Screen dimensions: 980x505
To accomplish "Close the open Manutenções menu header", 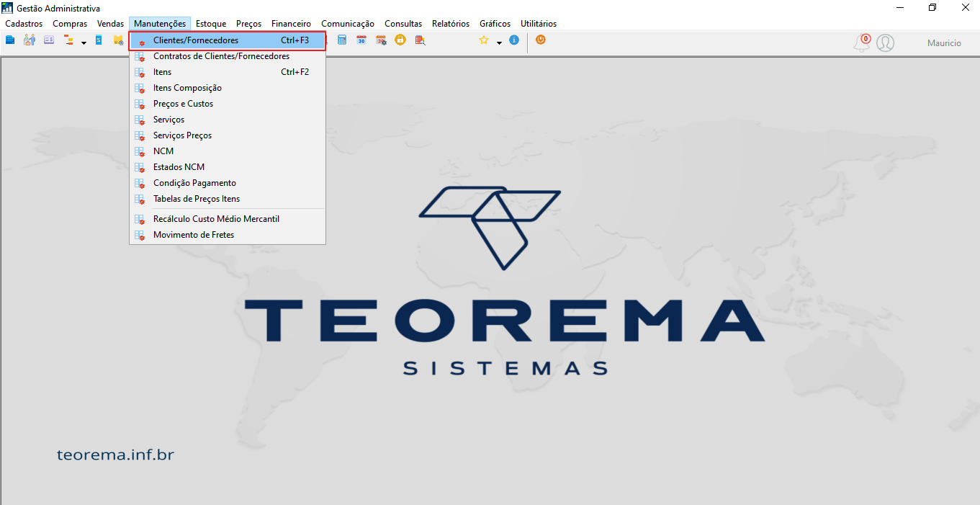I will [x=160, y=24].
